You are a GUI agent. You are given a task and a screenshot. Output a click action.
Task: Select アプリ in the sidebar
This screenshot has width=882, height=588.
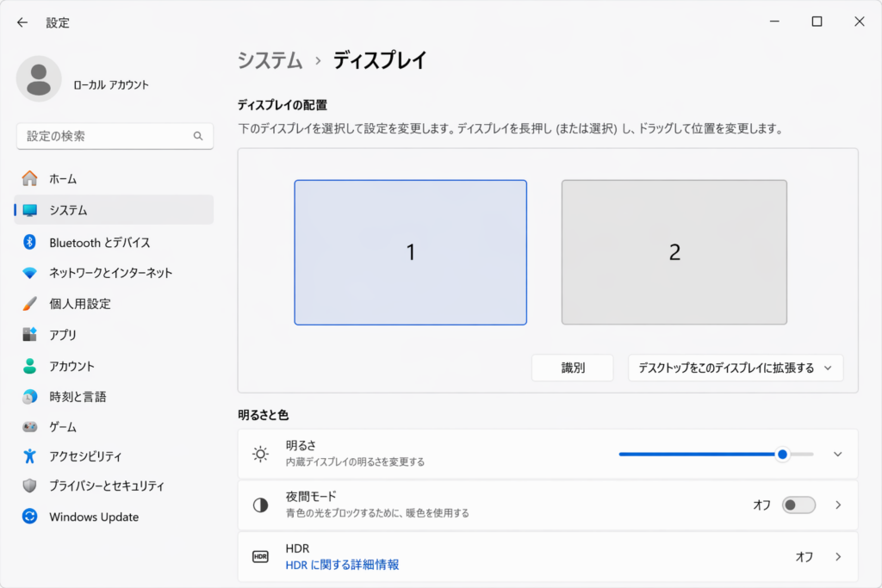114,335
